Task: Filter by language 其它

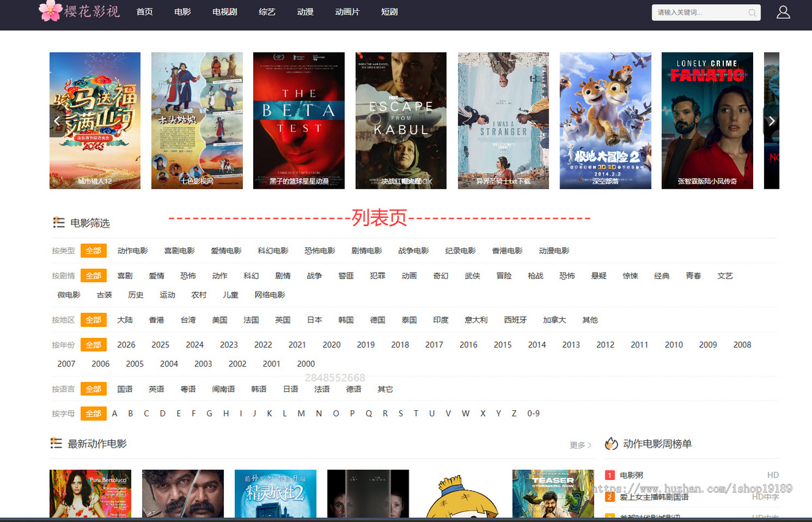Action: pos(385,389)
